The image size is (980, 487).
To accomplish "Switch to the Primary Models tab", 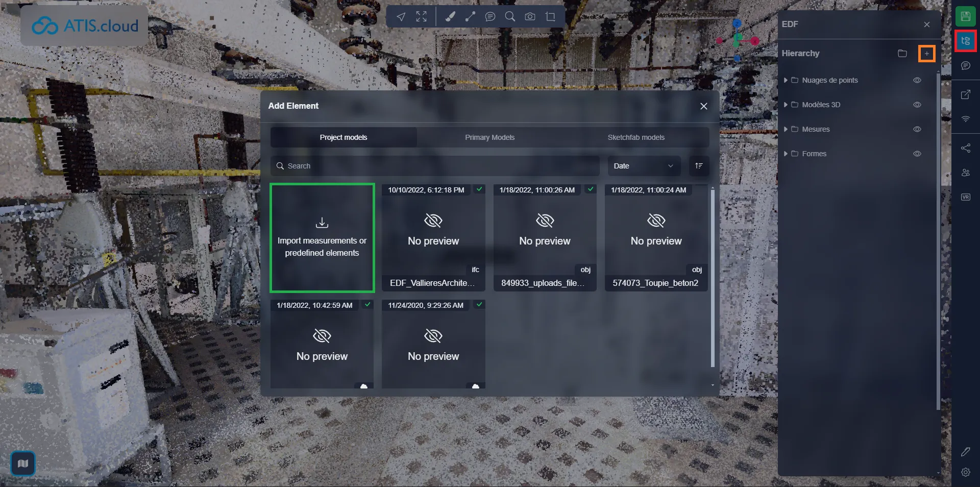I will tap(489, 137).
